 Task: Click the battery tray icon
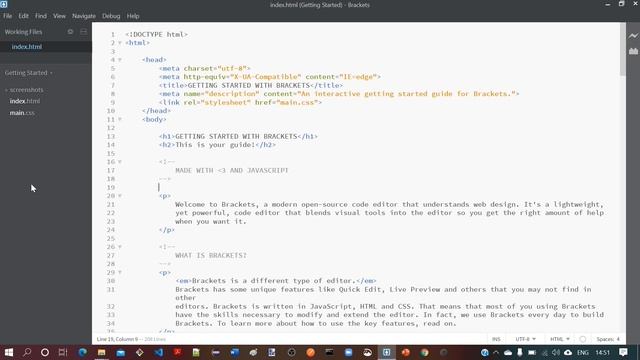(532, 352)
